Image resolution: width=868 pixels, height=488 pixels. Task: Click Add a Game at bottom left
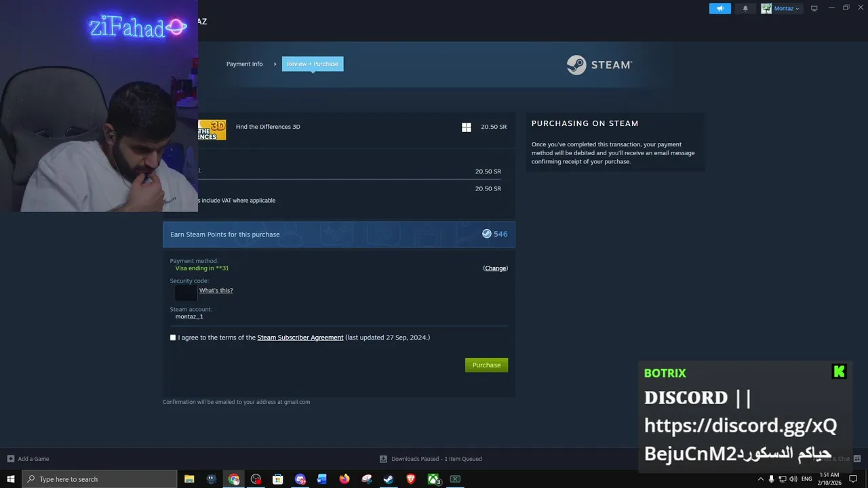point(28,459)
